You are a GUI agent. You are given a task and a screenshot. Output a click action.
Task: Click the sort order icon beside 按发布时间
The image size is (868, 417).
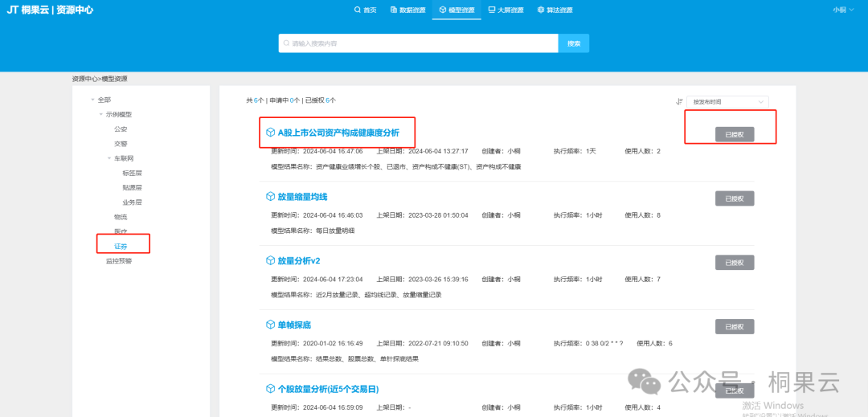[x=679, y=102]
